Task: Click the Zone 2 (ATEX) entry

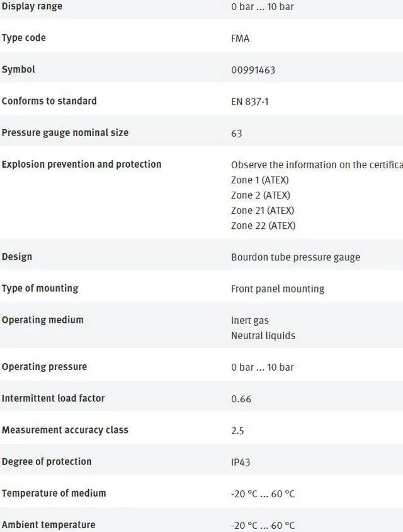Action: click(260, 195)
